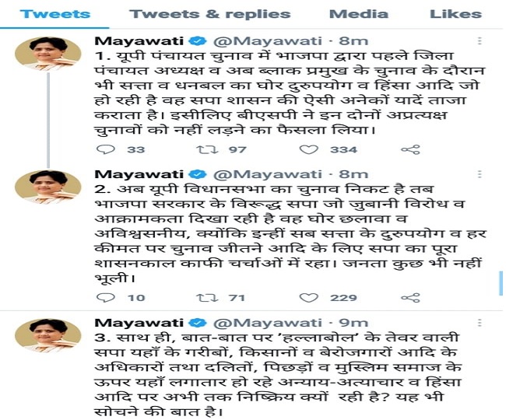Share the first tweet about panchayat elections
Screen dimensions: 506x420
click(410, 149)
